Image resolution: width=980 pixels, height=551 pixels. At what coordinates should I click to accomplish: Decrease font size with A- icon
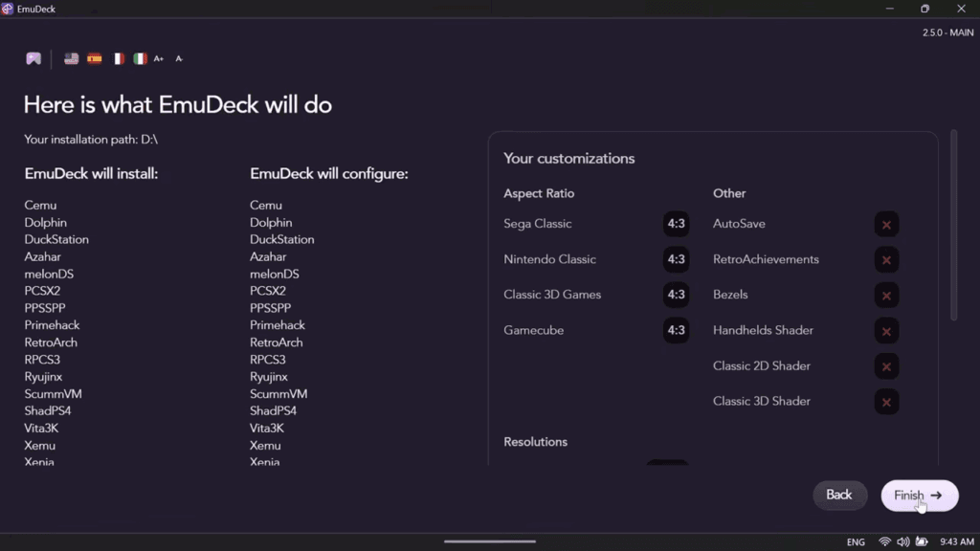[179, 58]
